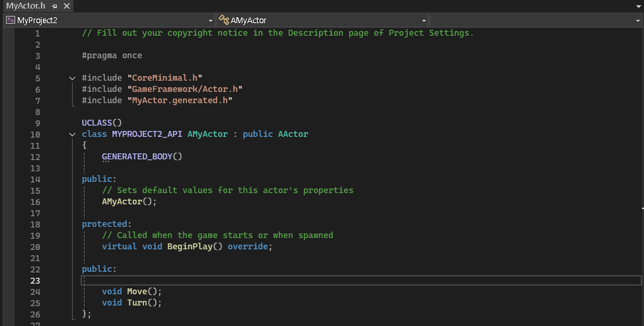
Task: Collapse the #include block at line 5
Action: 72,78
